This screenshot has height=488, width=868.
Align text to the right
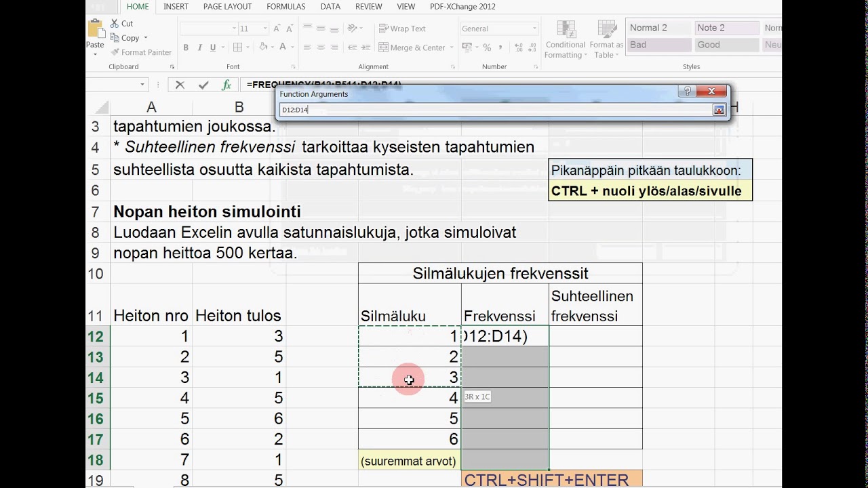pos(334,47)
